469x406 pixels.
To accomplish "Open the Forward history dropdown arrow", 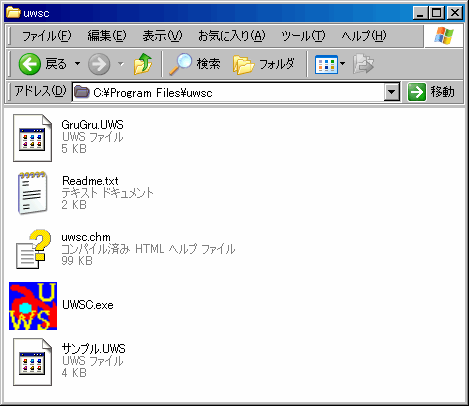I will click(121, 64).
